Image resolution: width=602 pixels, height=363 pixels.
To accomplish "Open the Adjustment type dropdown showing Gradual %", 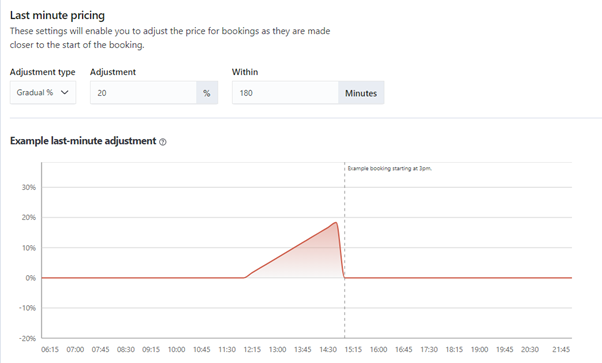I will coord(43,93).
